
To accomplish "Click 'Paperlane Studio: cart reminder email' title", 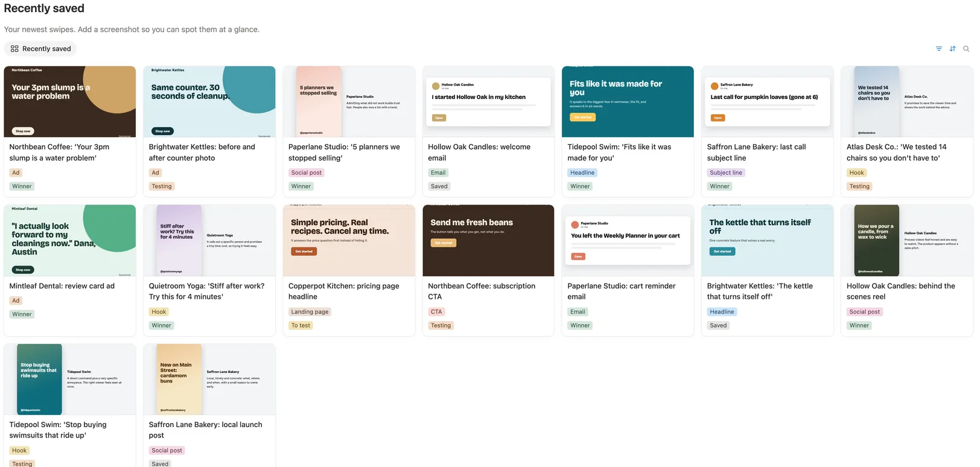I will tap(622, 291).
